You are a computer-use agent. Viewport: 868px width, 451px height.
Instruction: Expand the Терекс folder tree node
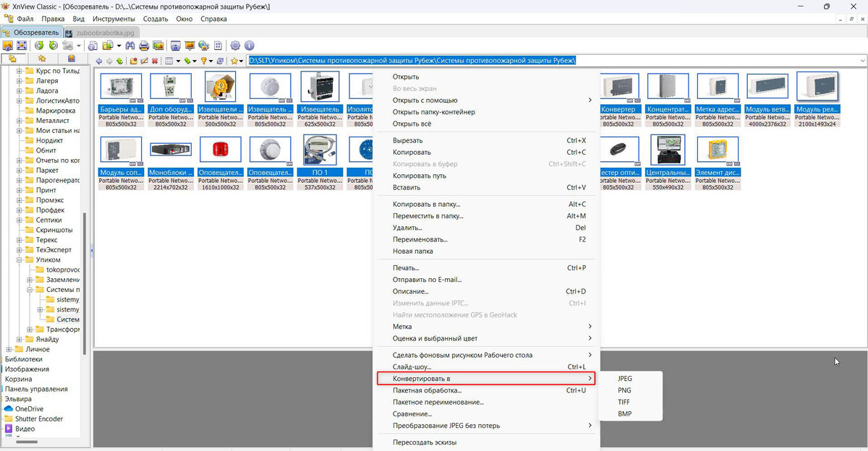[20, 240]
